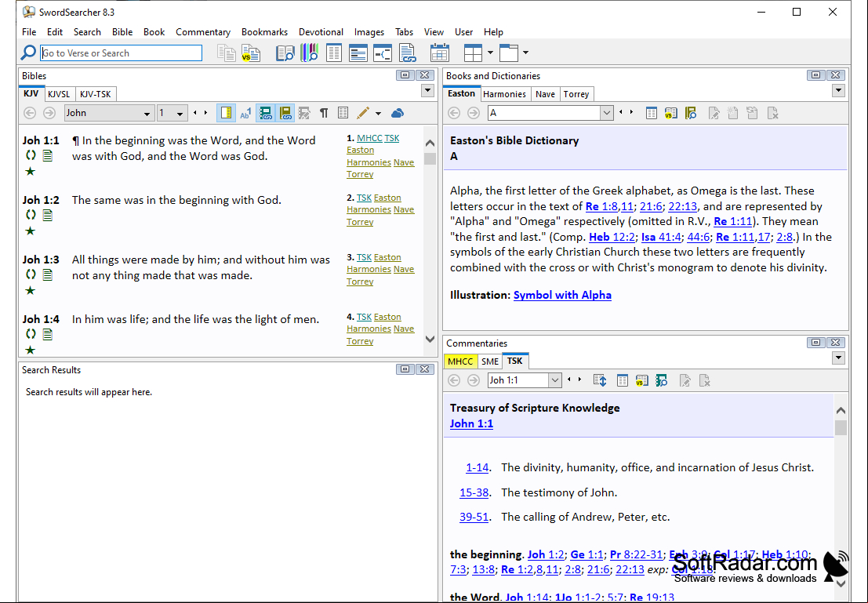
Task: Follow the Heb 12:2 reference link
Action: click(612, 237)
